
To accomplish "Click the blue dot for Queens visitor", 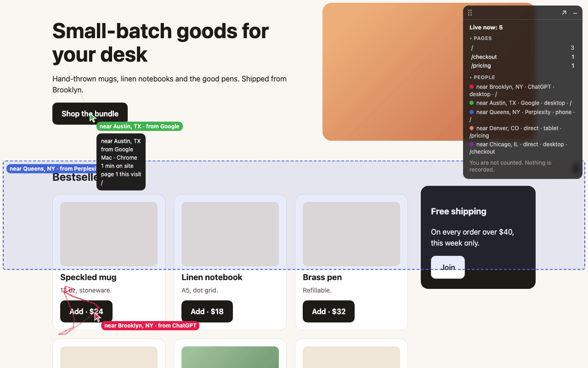I will point(471,112).
